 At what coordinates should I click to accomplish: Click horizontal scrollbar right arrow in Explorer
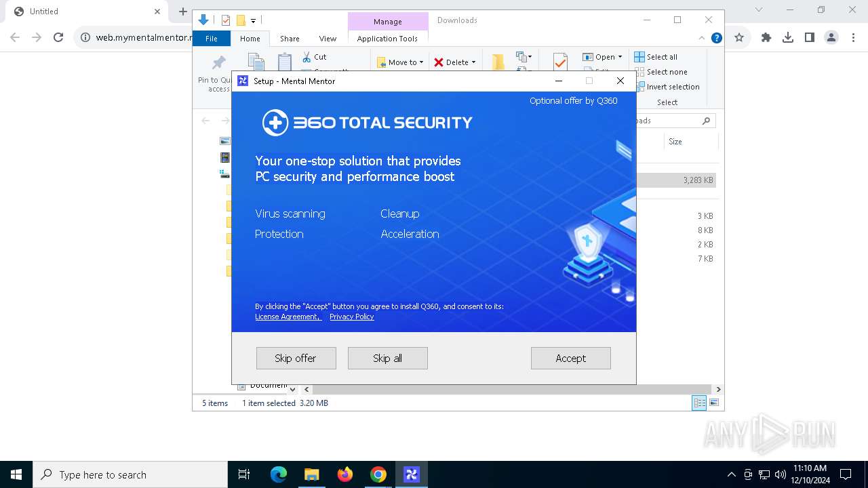pyautogui.click(x=718, y=389)
